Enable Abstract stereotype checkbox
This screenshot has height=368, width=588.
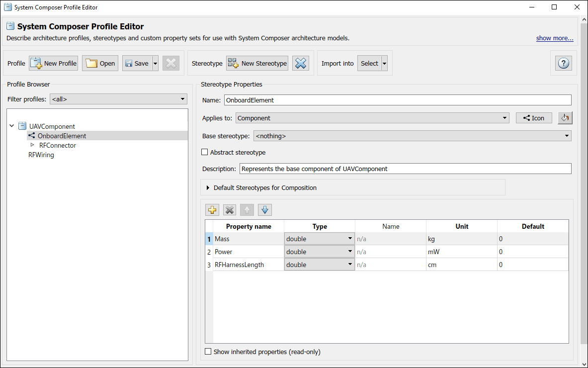[205, 153]
